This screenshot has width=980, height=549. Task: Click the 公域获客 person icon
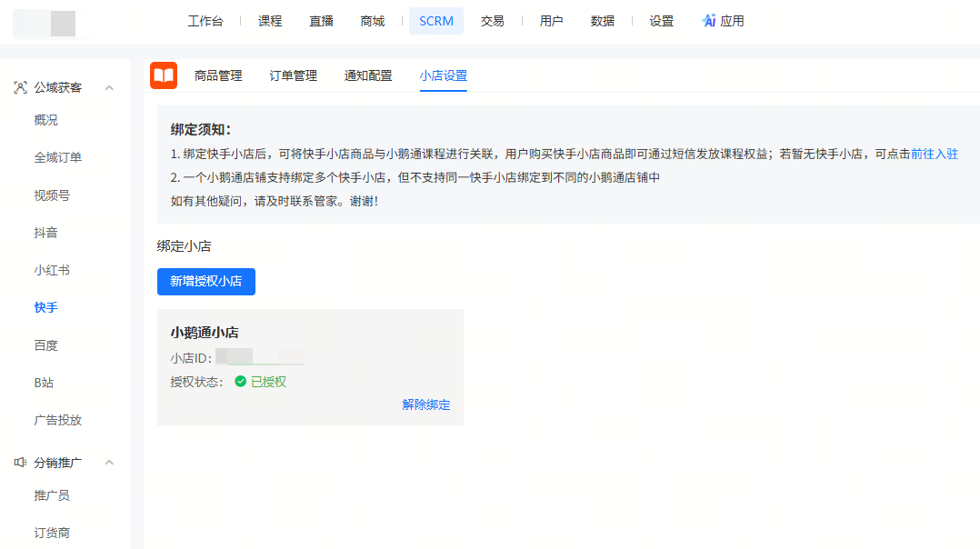click(x=21, y=87)
